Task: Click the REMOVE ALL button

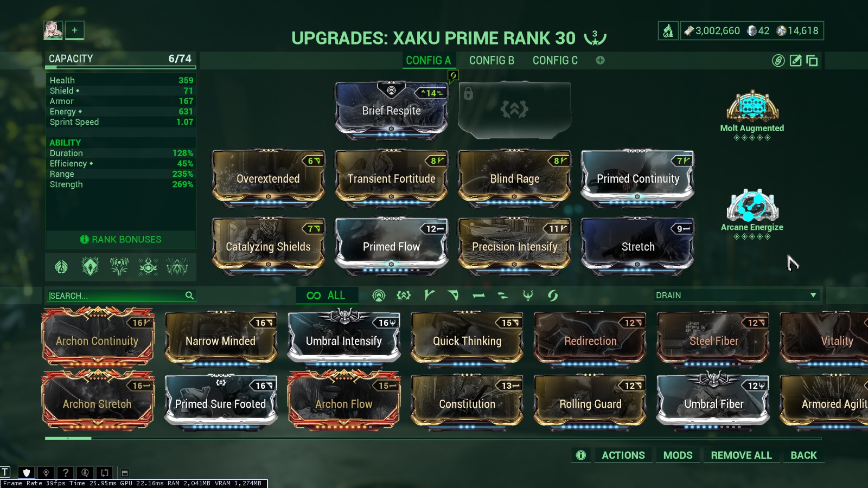Action: (x=741, y=455)
